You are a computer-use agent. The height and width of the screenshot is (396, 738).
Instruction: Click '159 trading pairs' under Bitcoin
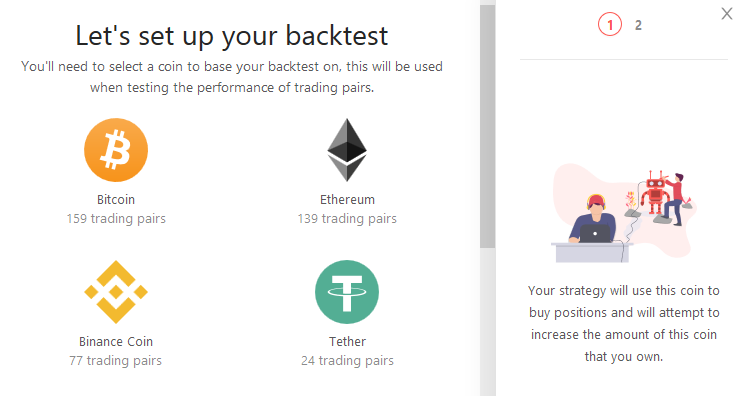point(116,218)
